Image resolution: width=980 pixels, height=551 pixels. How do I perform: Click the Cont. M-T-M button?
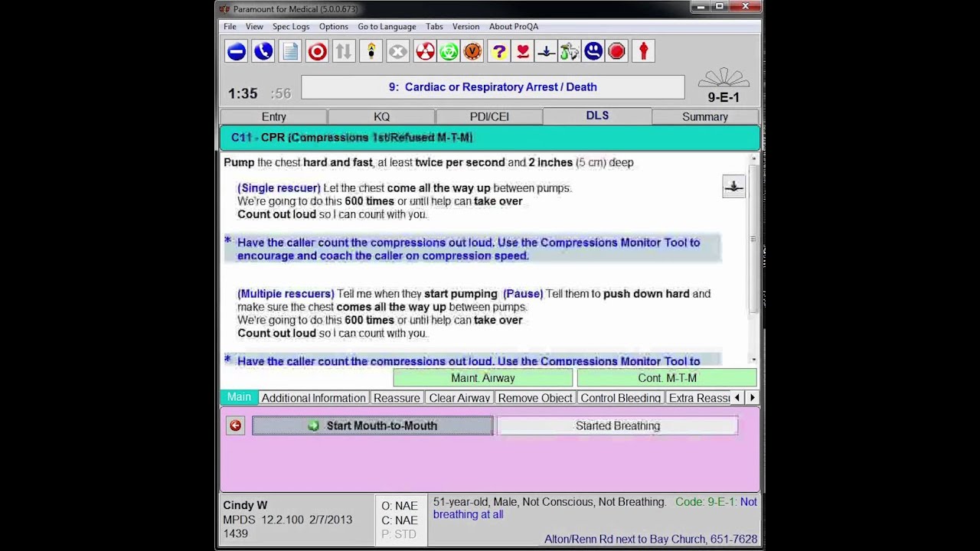[x=667, y=378]
